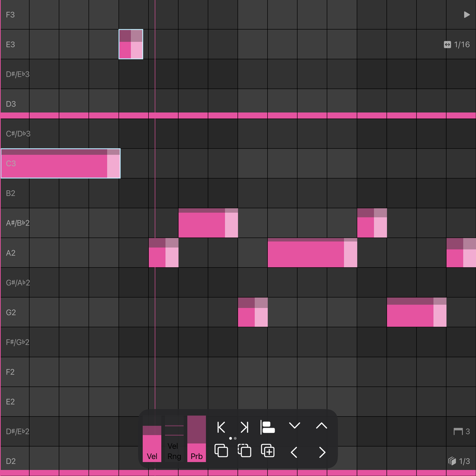Move selected notes down with the chevron
The height and width of the screenshot is (476, 476).
295,426
